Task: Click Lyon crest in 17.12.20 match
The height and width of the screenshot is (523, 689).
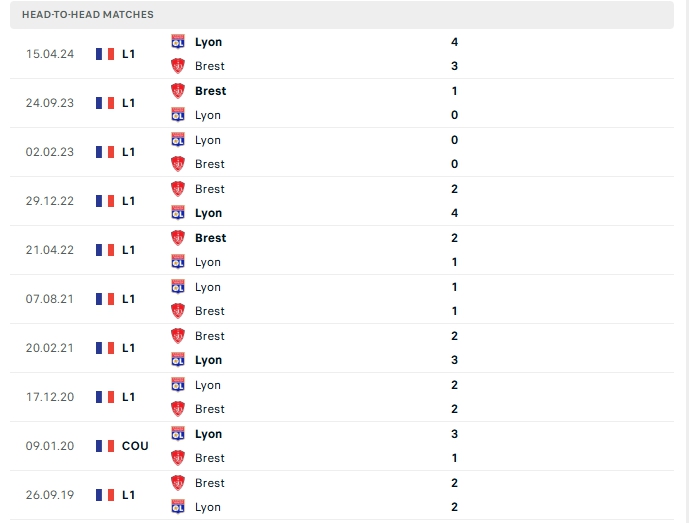Action: 178,385
